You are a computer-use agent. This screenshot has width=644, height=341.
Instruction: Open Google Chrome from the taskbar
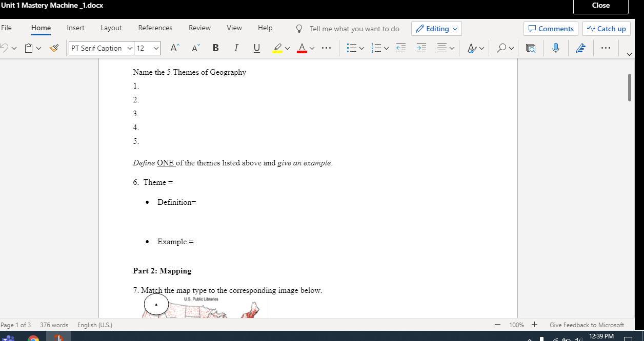pos(33,338)
